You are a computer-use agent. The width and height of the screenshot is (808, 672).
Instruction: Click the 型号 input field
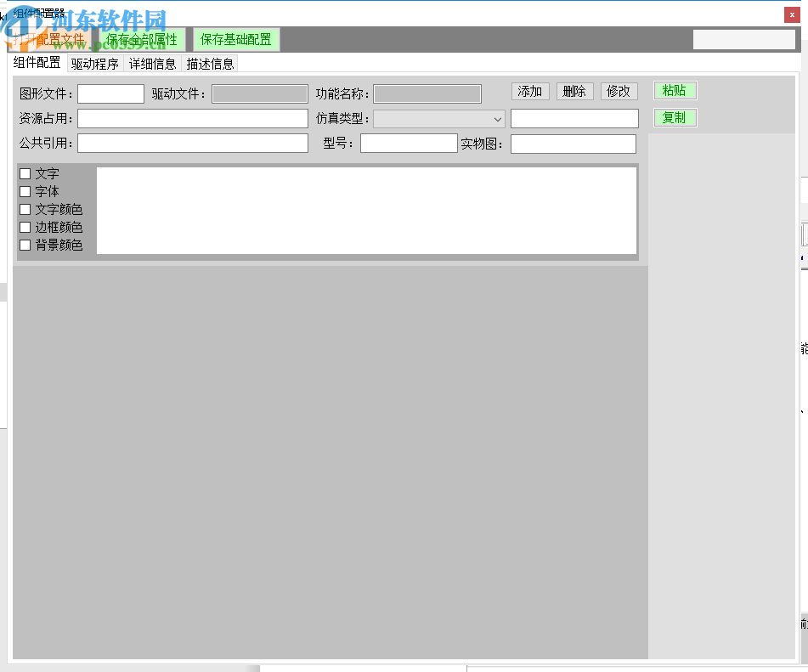click(410, 144)
